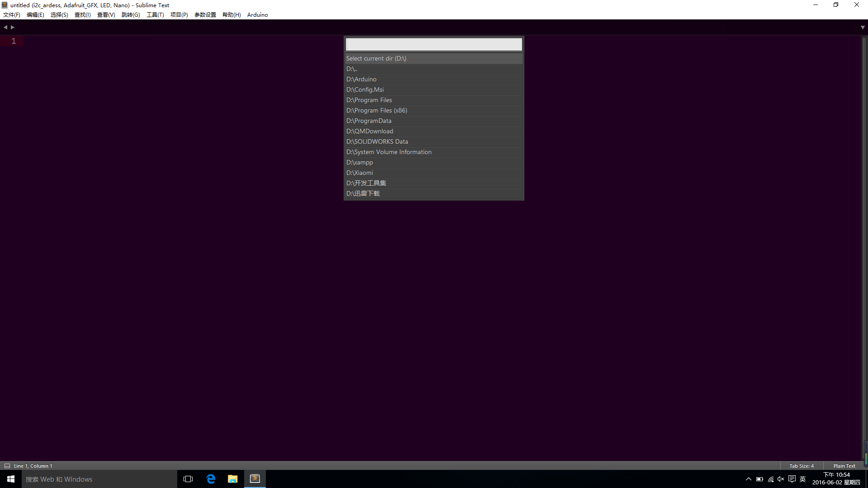Open the 工具(T) menu

[x=155, y=14]
